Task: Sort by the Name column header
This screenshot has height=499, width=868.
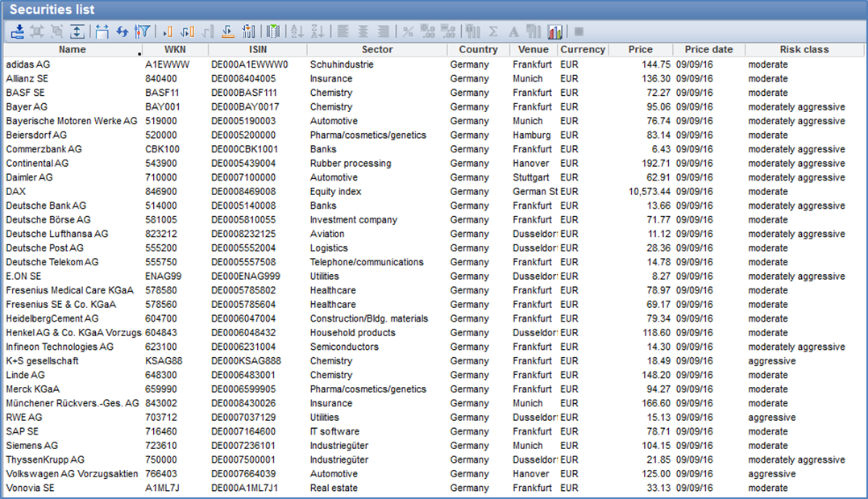Action: point(72,49)
